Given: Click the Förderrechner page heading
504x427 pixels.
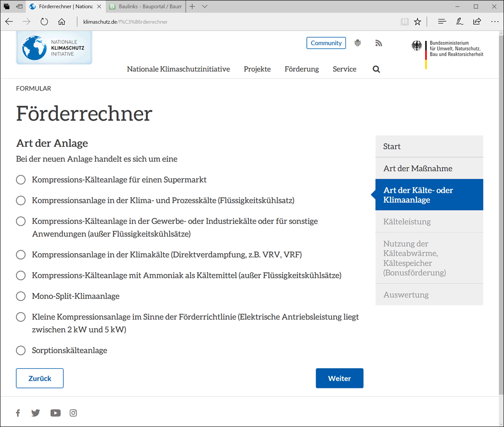Looking at the screenshot, I should [84, 114].
